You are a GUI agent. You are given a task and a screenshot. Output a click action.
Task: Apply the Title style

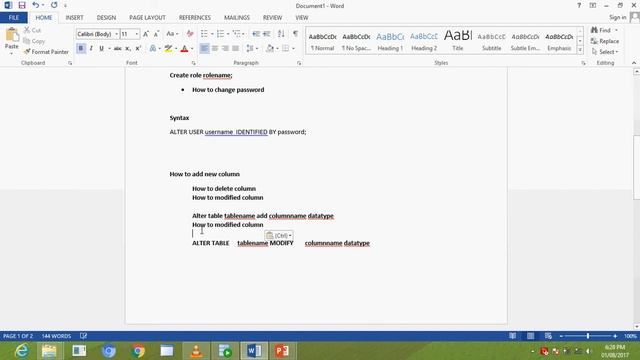coord(458,41)
